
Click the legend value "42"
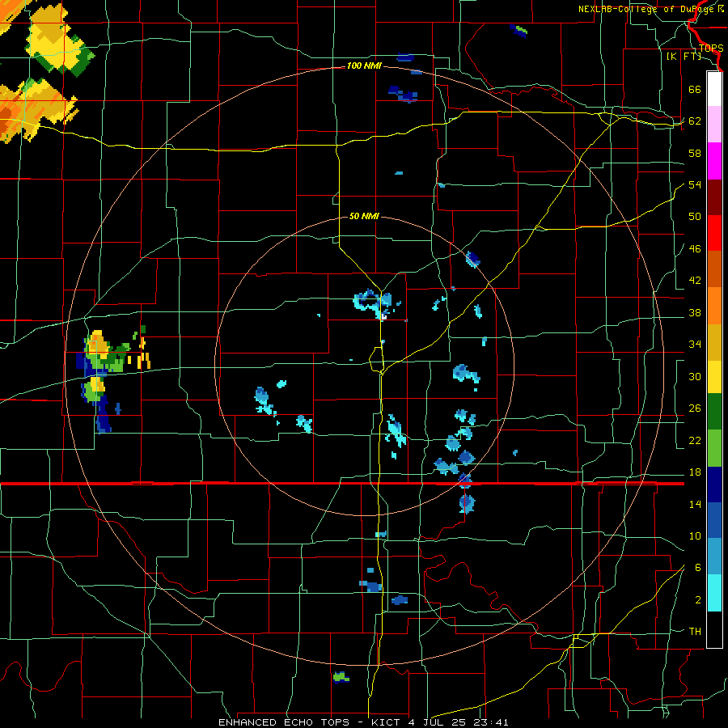click(x=695, y=281)
